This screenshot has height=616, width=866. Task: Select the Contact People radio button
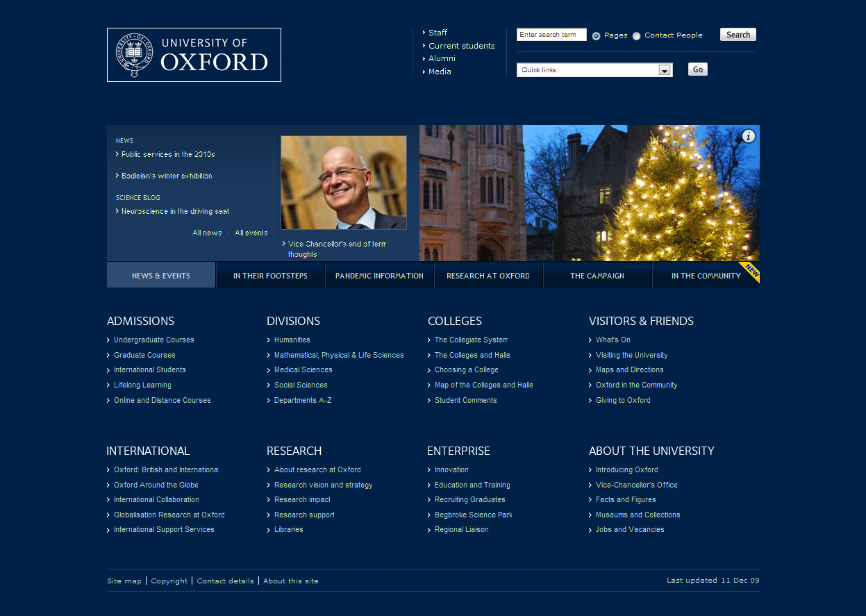pos(636,36)
